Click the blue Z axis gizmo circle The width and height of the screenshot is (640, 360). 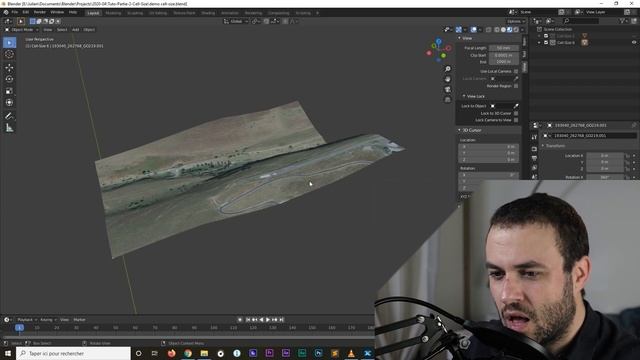pos(439,42)
